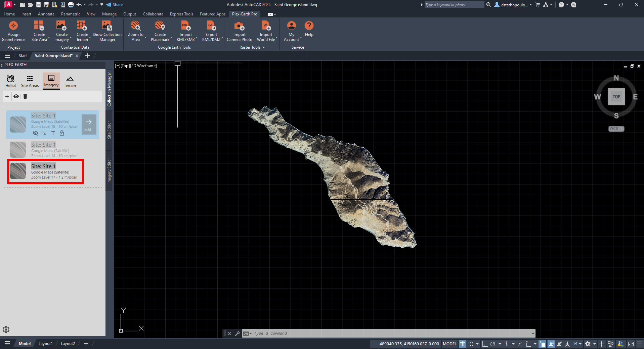Screen dimensions: 644x349
Task: Click the Save icon in quick access toolbar
Action: (39, 5)
